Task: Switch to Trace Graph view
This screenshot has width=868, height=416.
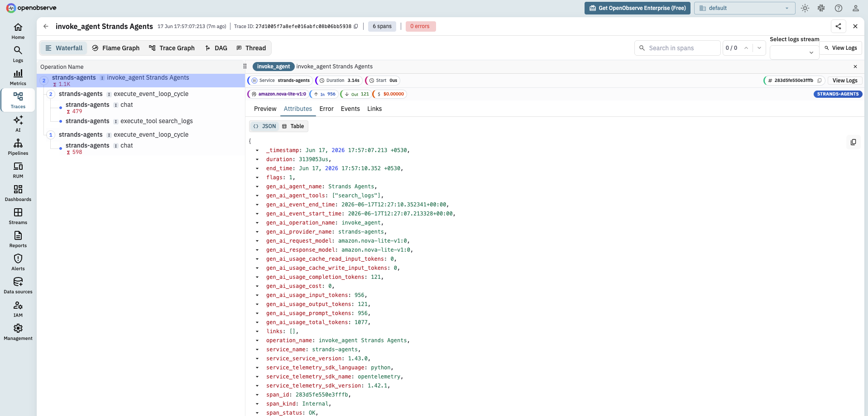Action: (x=172, y=48)
